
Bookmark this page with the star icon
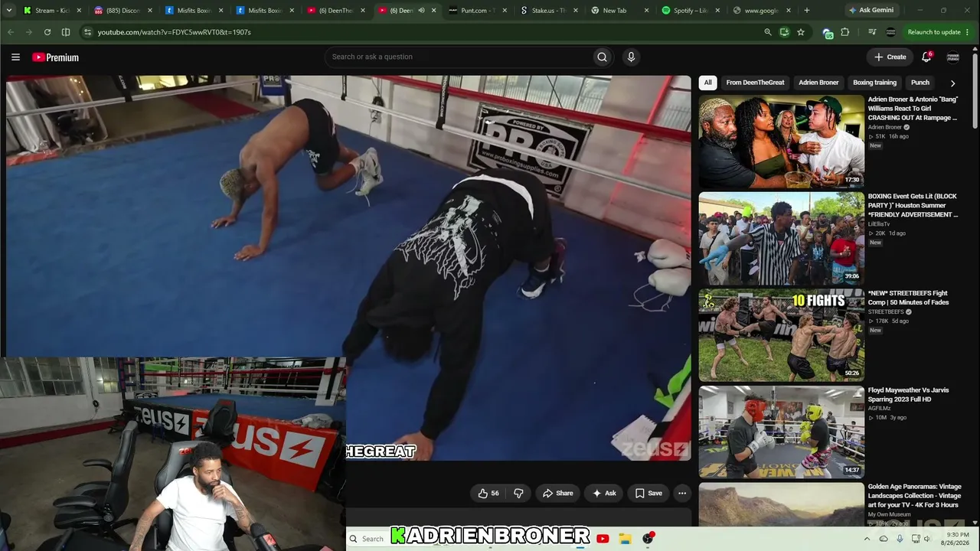pos(801,32)
